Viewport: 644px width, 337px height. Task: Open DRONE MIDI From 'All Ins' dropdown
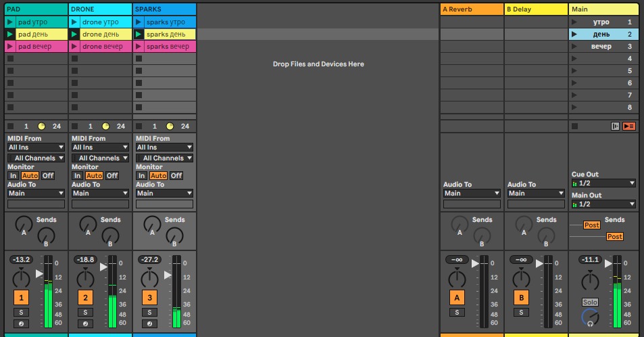[100, 148]
